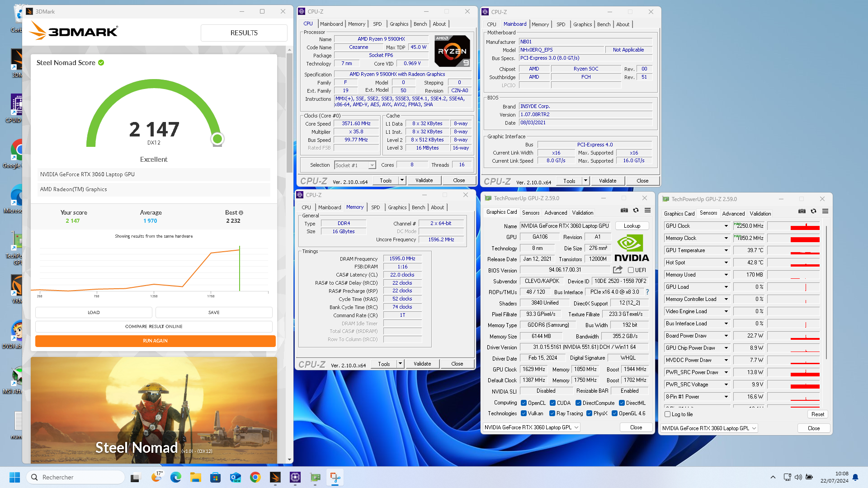Viewport: 868px width, 488px height.
Task: Toggle the DirectCompute checkbox
Action: (x=578, y=403)
